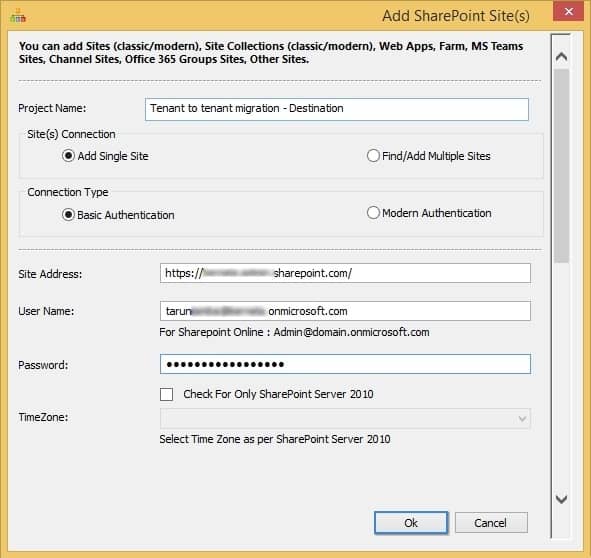Click the 'Connection Type' group label

[68, 192]
